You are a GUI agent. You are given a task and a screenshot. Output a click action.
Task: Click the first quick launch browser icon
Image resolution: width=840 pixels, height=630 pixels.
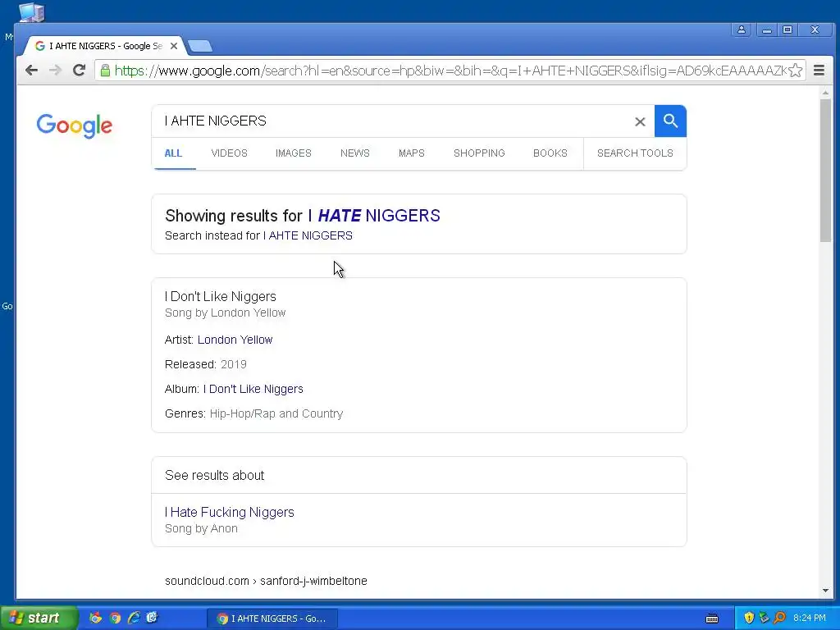tap(95, 618)
